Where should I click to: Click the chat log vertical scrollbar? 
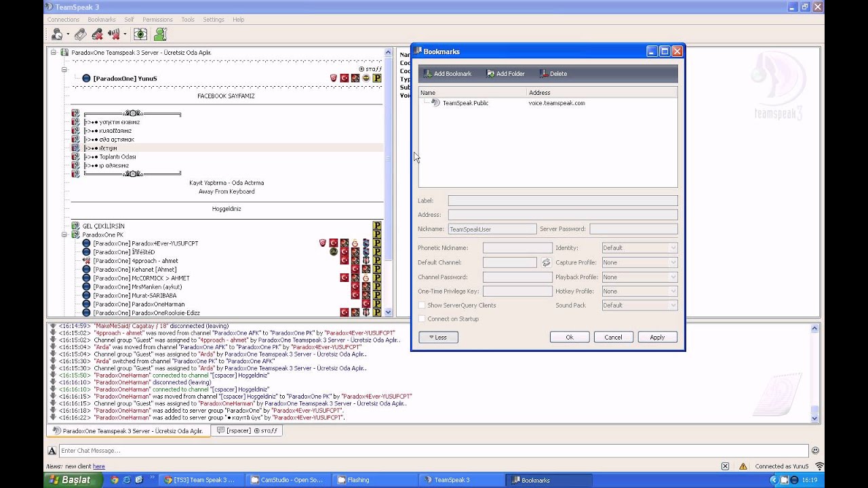814,373
